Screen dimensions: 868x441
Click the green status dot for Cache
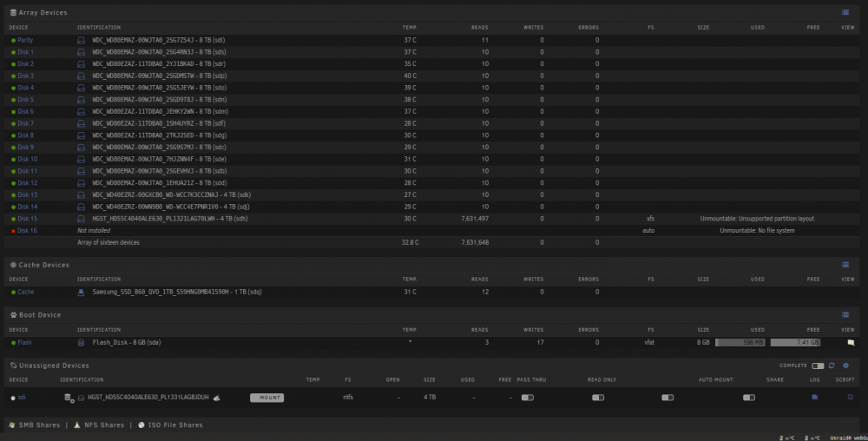pyautogui.click(x=13, y=293)
